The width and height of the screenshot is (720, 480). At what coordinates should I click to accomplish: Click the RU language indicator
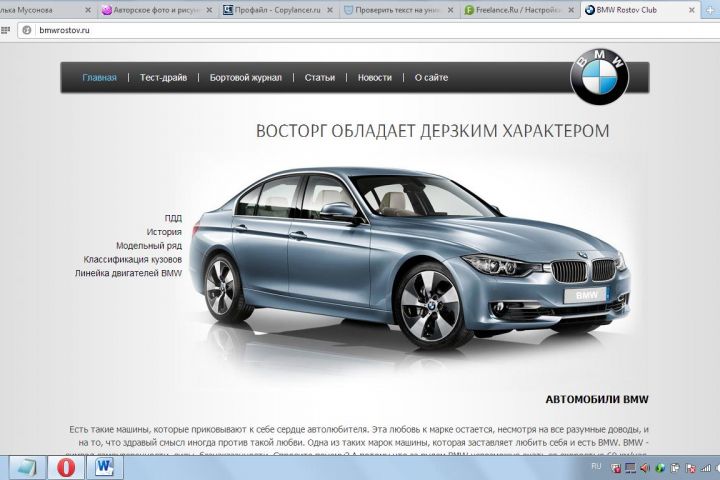(596, 467)
